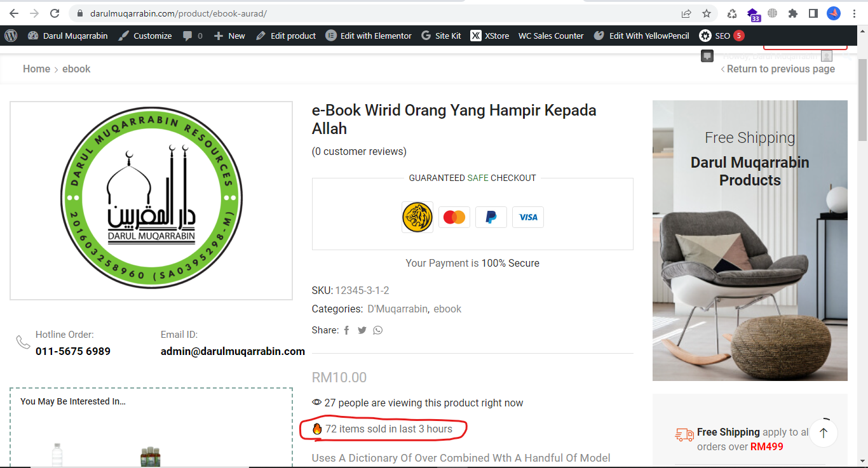Click 72 items sold text
This screenshot has width=868, height=468.
pyautogui.click(x=389, y=429)
